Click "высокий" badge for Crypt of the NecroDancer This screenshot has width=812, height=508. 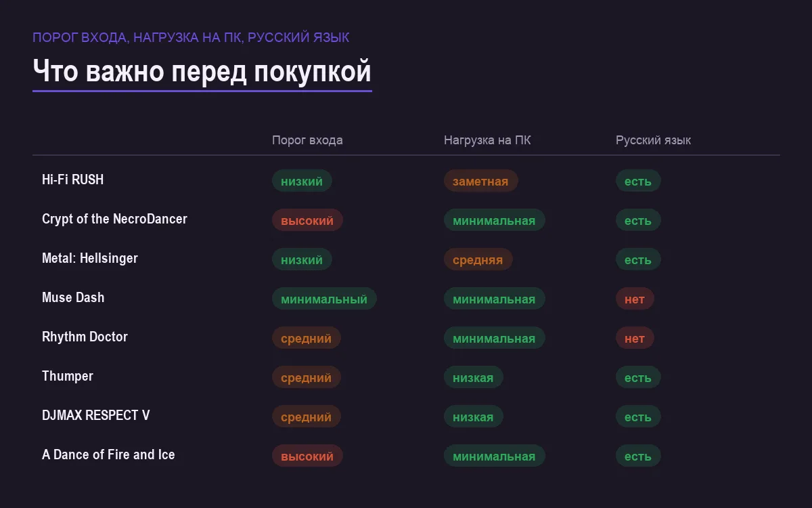tap(307, 220)
